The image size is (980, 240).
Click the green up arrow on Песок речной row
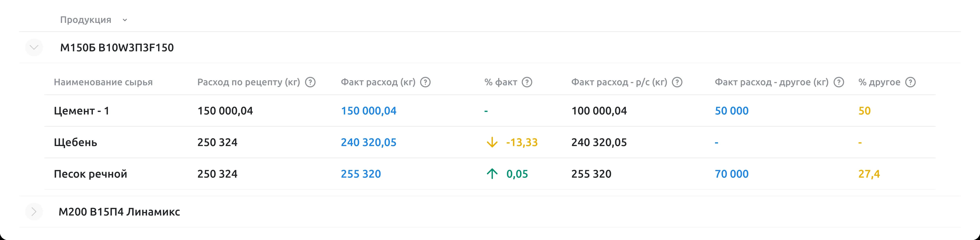(492, 174)
